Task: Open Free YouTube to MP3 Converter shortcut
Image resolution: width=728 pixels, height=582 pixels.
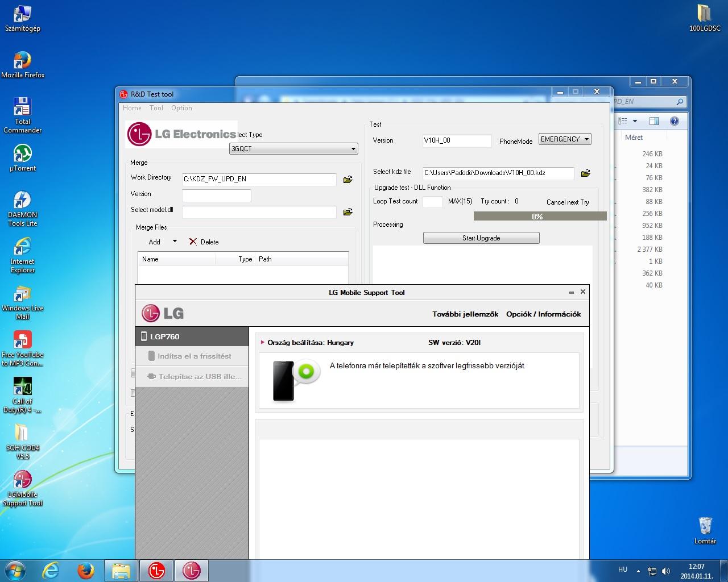Action: pos(23,348)
